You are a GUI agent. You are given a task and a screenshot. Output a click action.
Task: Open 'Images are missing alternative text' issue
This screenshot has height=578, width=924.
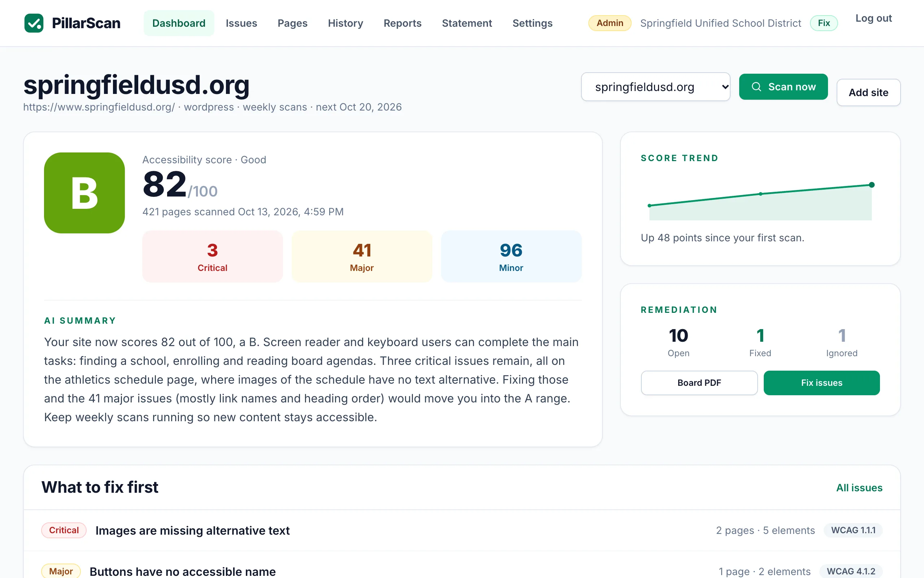point(192,531)
